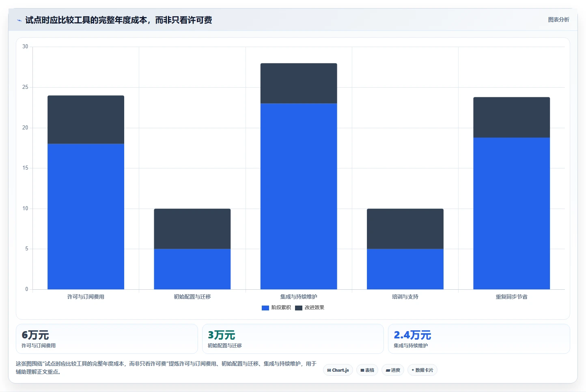The image size is (586, 392).
Task: Click the 培训与支持 axis label
Action: 405,297
